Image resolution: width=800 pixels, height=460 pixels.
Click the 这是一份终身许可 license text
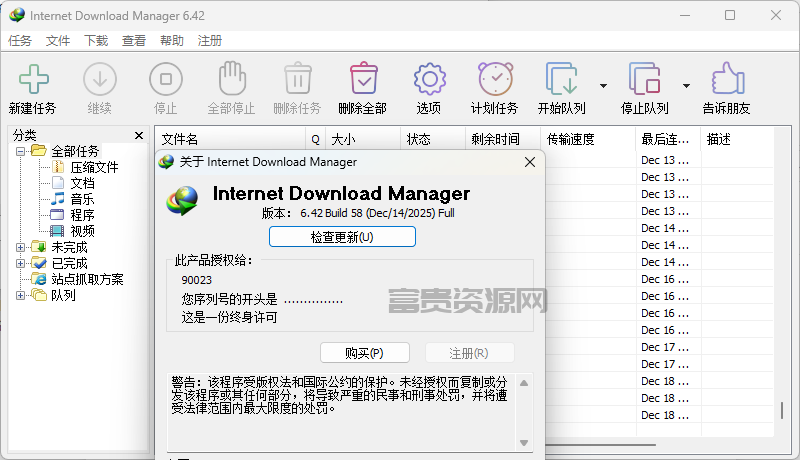coord(230,317)
